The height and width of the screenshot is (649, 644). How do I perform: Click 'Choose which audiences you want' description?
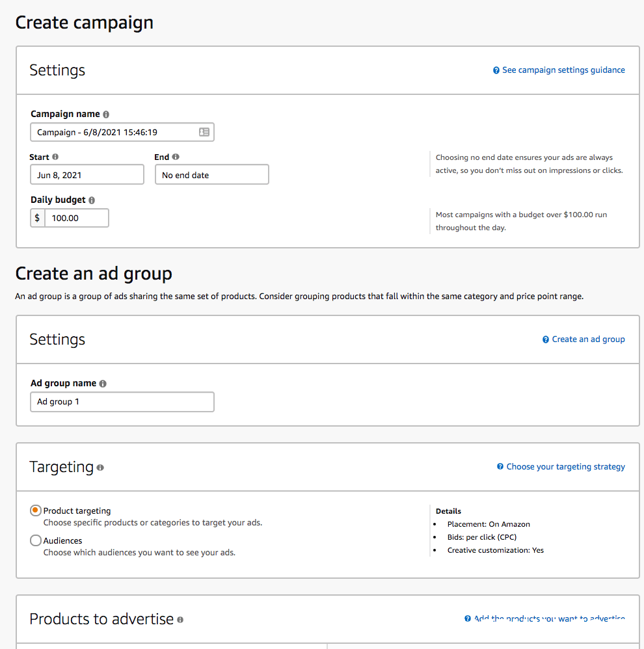coord(140,552)
